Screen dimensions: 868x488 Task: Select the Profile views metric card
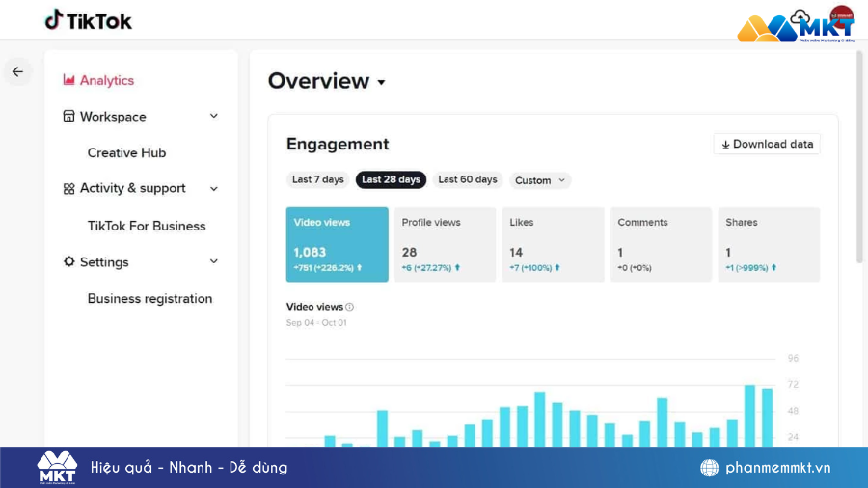tap(445, 244)
